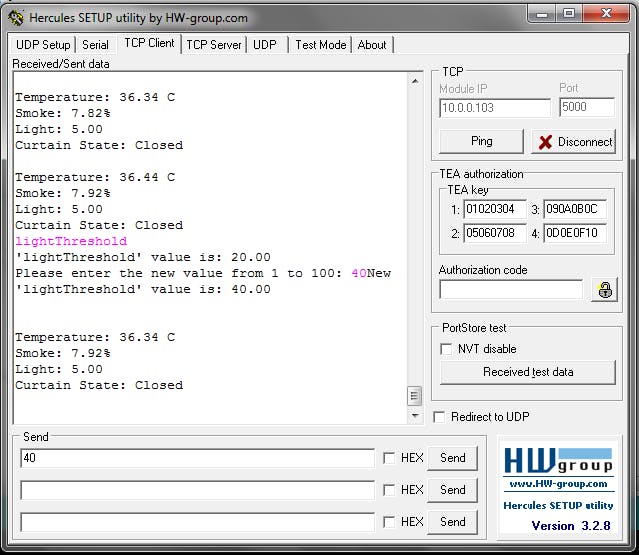Check HEX box for second send row
Image resolution: width=639 pixels, height=555 pixels.
pyautogui.click(x=388, y=490)
